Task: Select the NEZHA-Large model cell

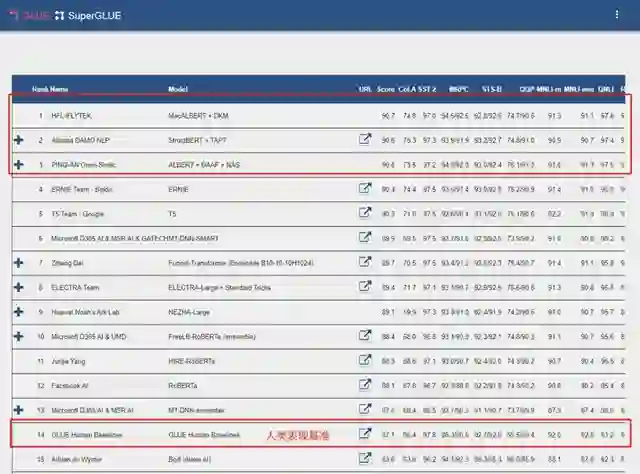Action: pyautogui.click(x=189, y=312)
